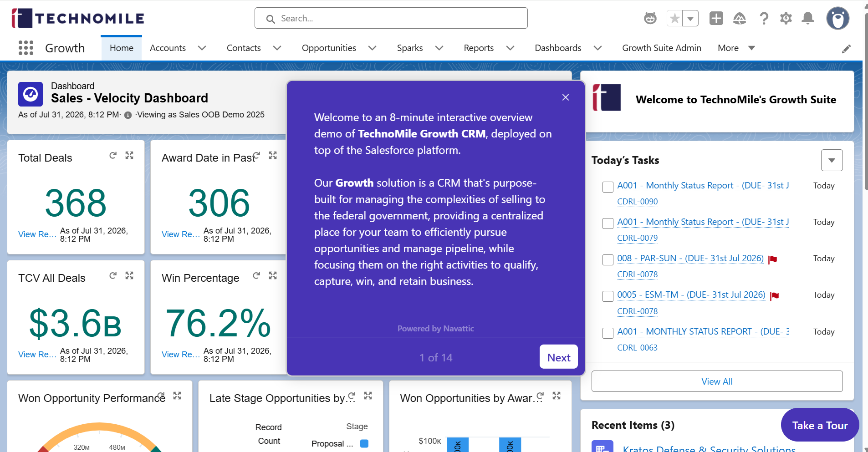Open the Notifications bell
Viewport: 868px width, 452px height.
tap(808, 18)
